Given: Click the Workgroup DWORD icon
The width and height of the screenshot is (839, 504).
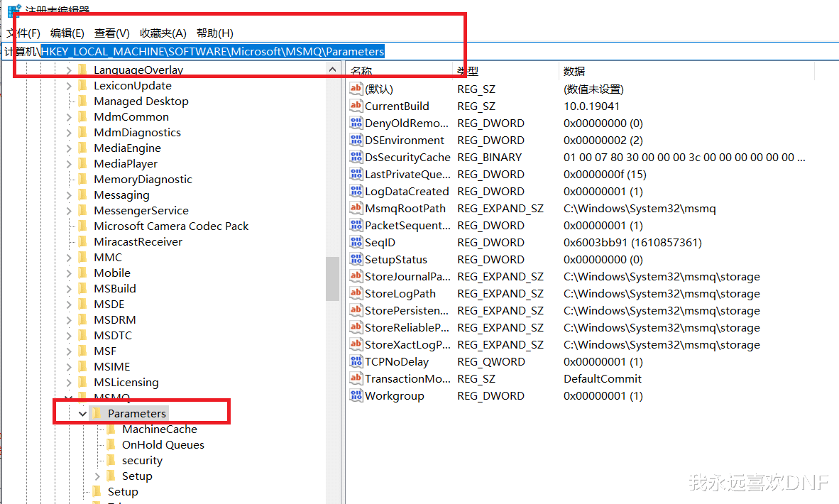Looking at the screenshot, I should coord(356,396).
